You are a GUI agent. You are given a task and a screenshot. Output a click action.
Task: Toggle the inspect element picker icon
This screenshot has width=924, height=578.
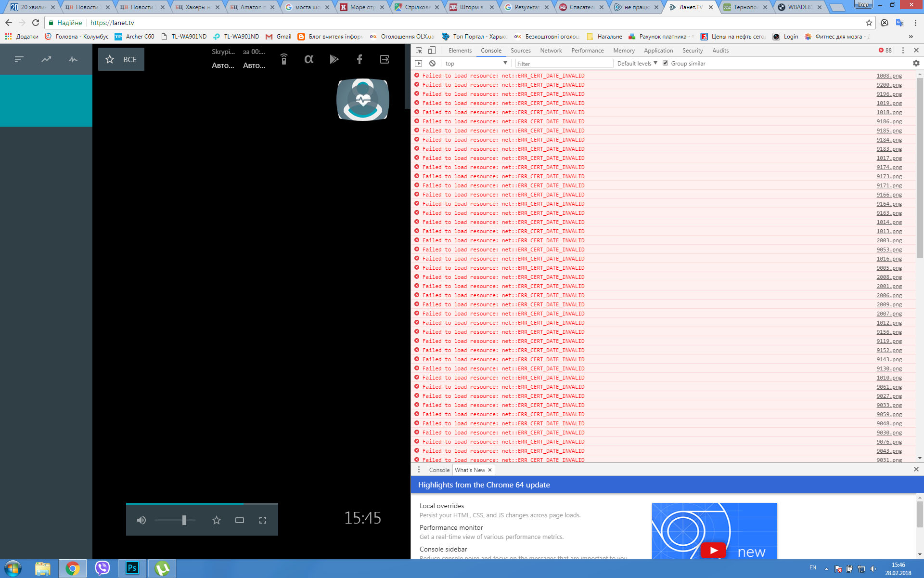pos(419,50)
